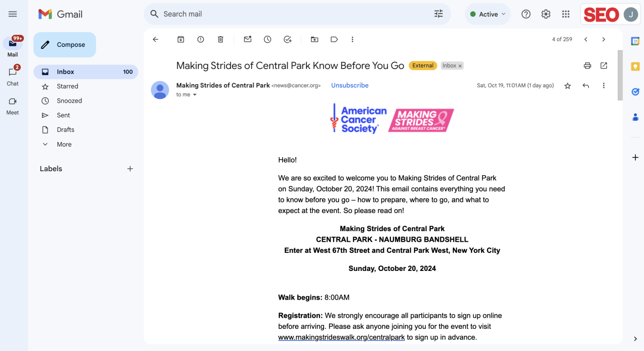Click the Unsubscribe link
The width and height of the screenshot is (644, 351).
click(x=350, y=86)
